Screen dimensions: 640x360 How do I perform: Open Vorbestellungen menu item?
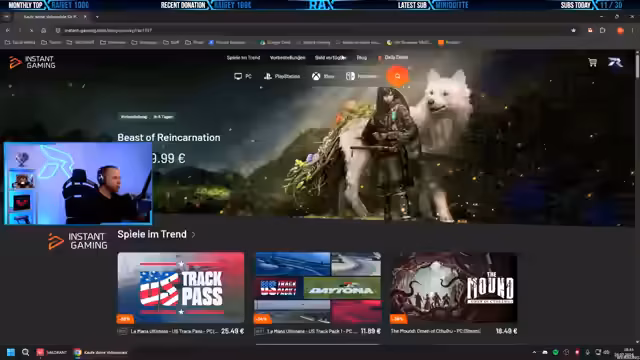coord(287,58)
